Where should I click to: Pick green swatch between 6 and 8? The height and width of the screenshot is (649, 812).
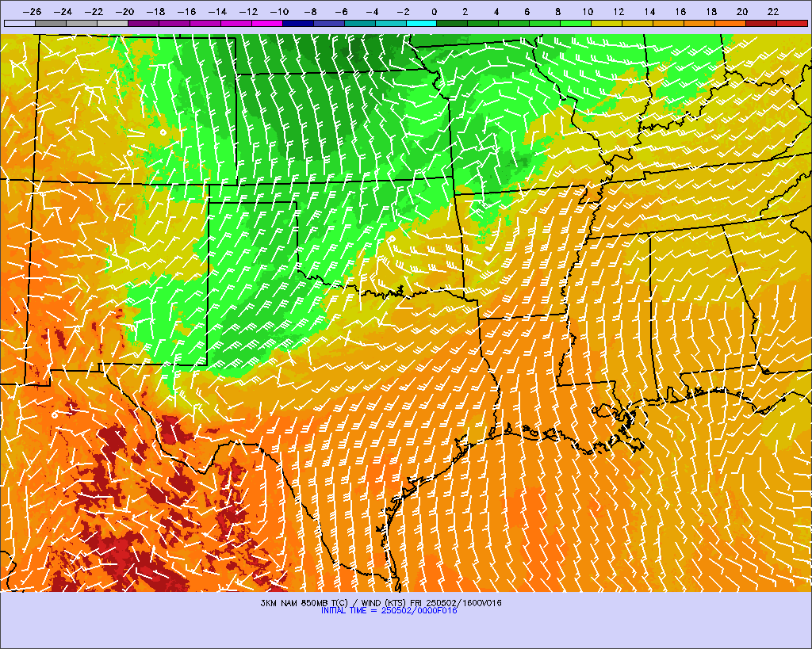point(546,23)
